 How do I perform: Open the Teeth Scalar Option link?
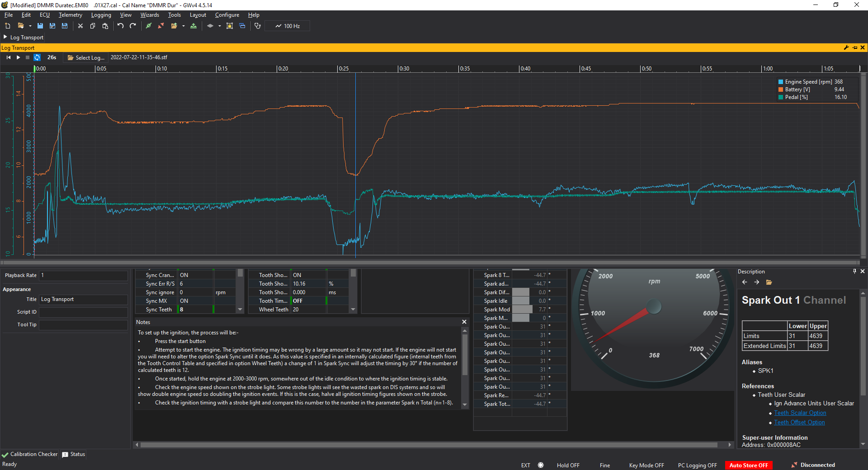click(x=800, y=413)
